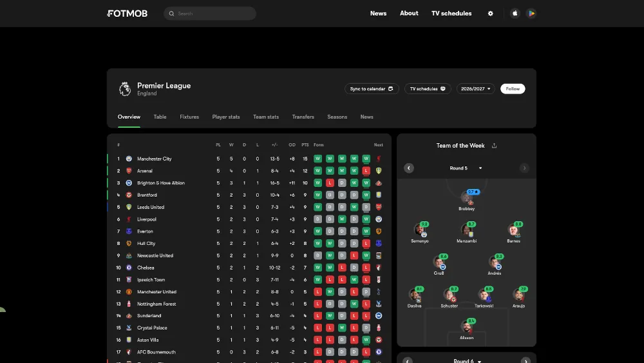Click the Arsenal club crest
644x363 pixels.
click(129, 171)
